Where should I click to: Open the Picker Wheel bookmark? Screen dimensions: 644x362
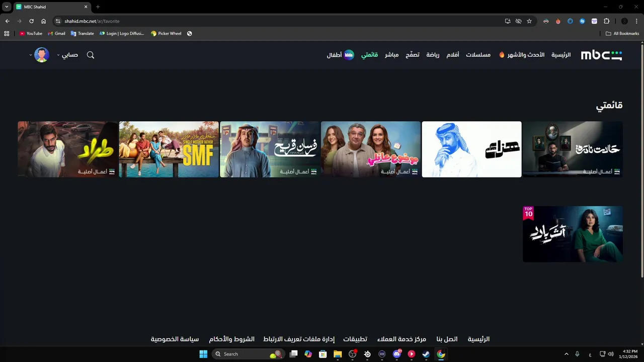pos(166,34)
